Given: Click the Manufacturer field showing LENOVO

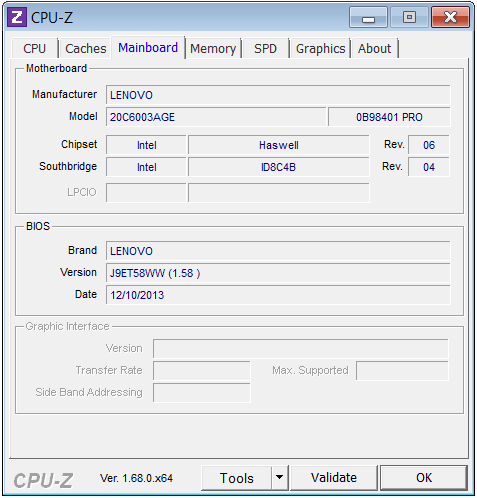Looking at the screenshot, I should point(278,95).
